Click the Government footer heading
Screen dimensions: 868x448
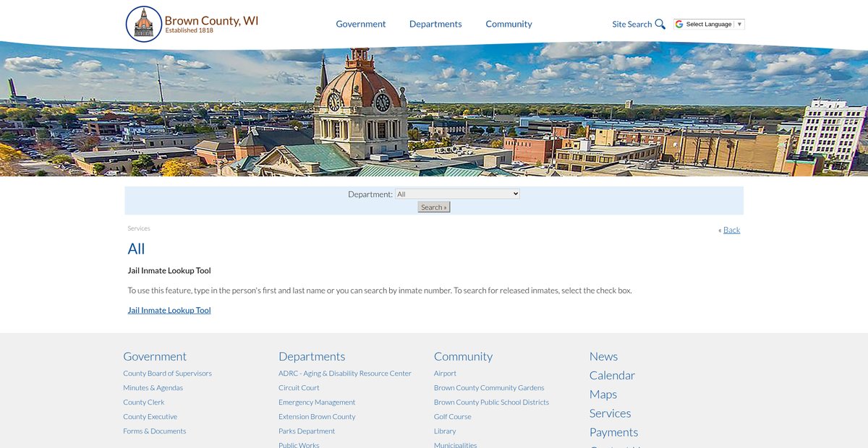[x=155, y=356]
